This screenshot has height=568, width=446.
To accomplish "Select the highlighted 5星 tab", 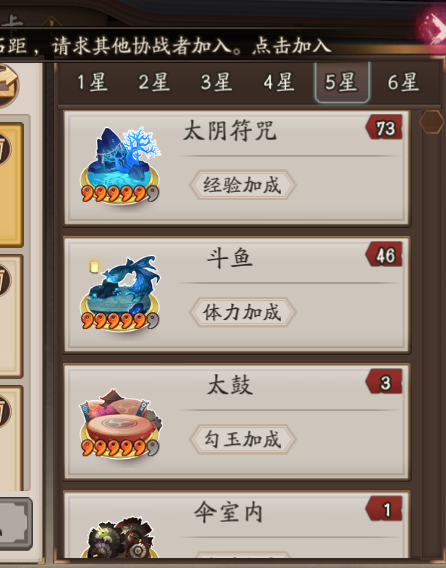I will 342,83.
